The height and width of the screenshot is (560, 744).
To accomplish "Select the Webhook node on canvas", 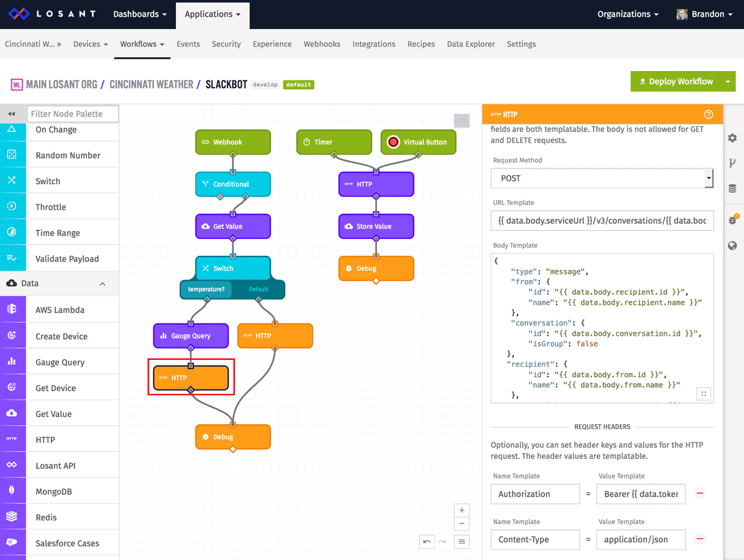I will coord(233,142).
